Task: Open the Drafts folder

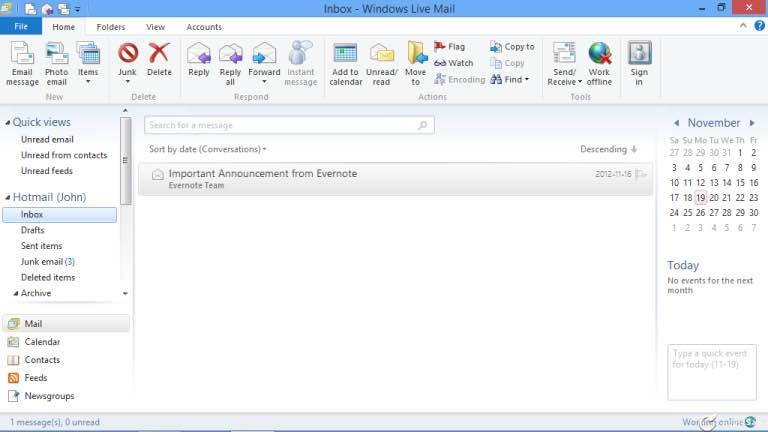Action: (32, 230)
